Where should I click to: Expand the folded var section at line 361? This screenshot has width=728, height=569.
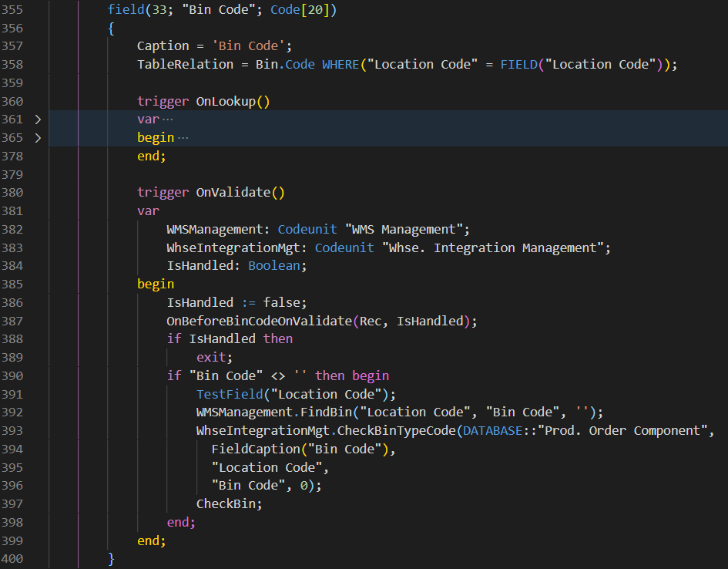(x=38, y=120)
